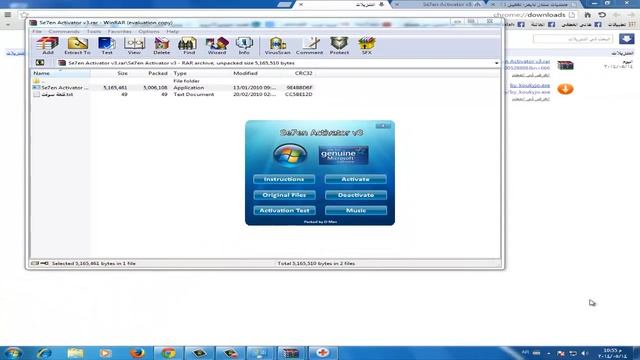The height and width of the screenshot is (360, 640).
Task: Click the Info toolbar icon
Action: tap(244, 45)
